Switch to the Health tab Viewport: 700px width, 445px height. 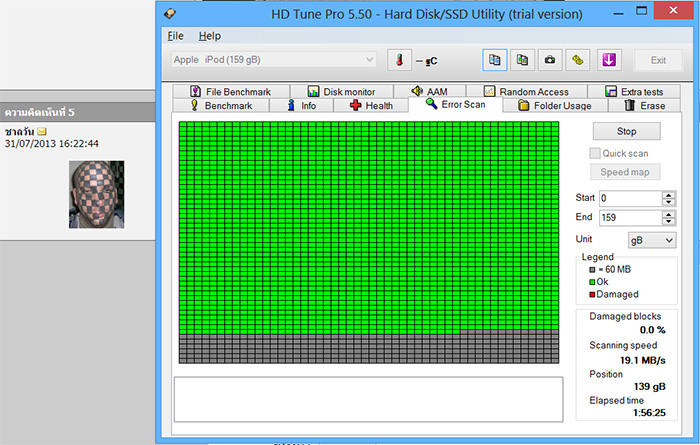tap(371, 105)
